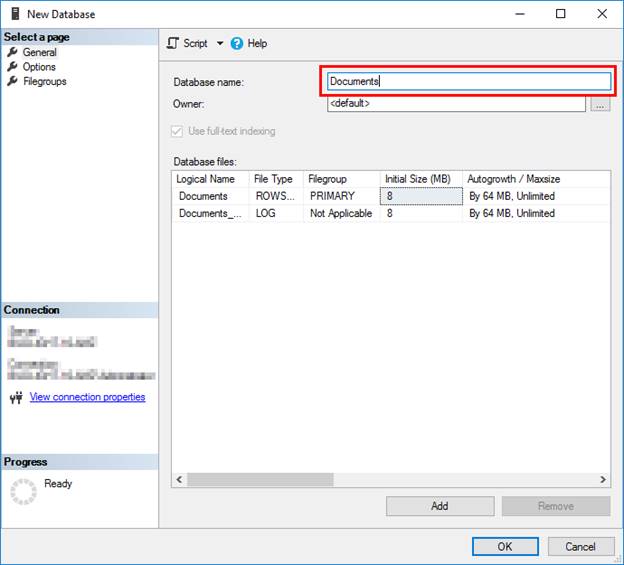The image size is (624, 565).
Task: Select the Options page wrench icon
Action: (x=12, y=66)
